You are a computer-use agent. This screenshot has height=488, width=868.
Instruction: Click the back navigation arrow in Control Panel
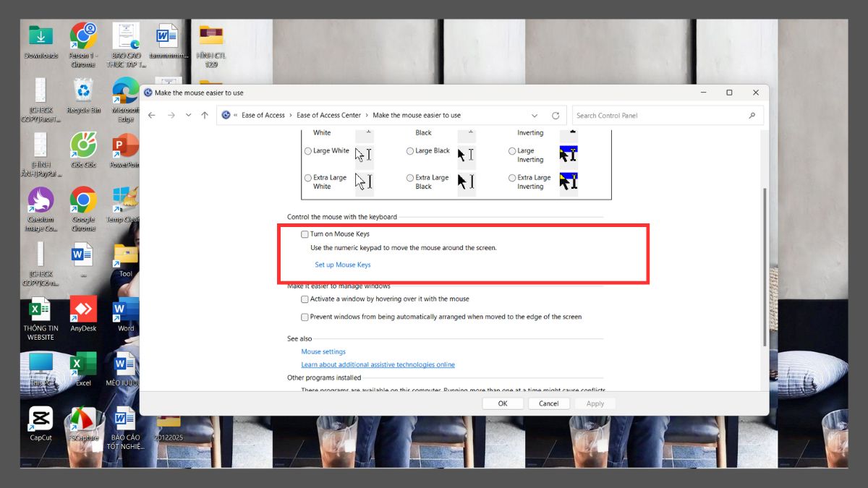tap(151, 115)
